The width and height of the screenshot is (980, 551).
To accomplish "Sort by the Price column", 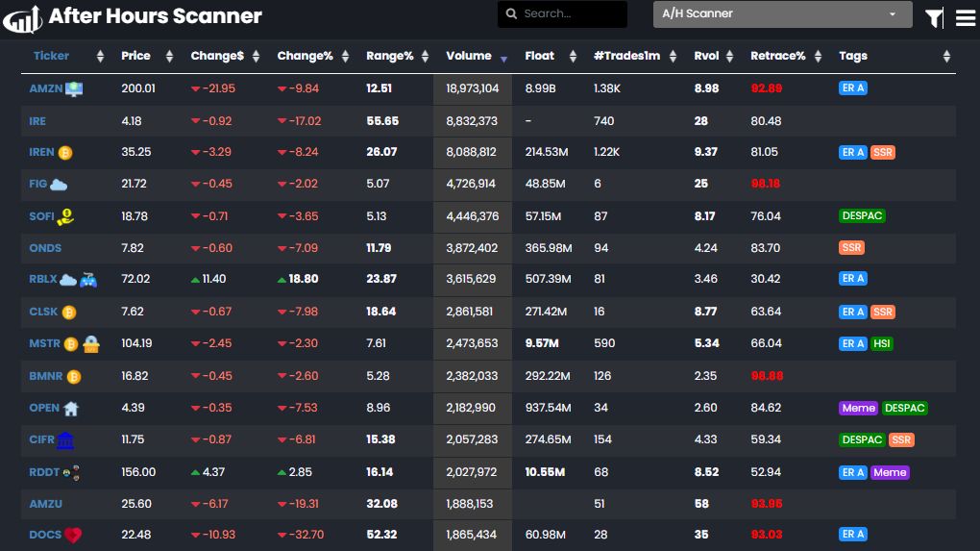I will click(169, 57).
